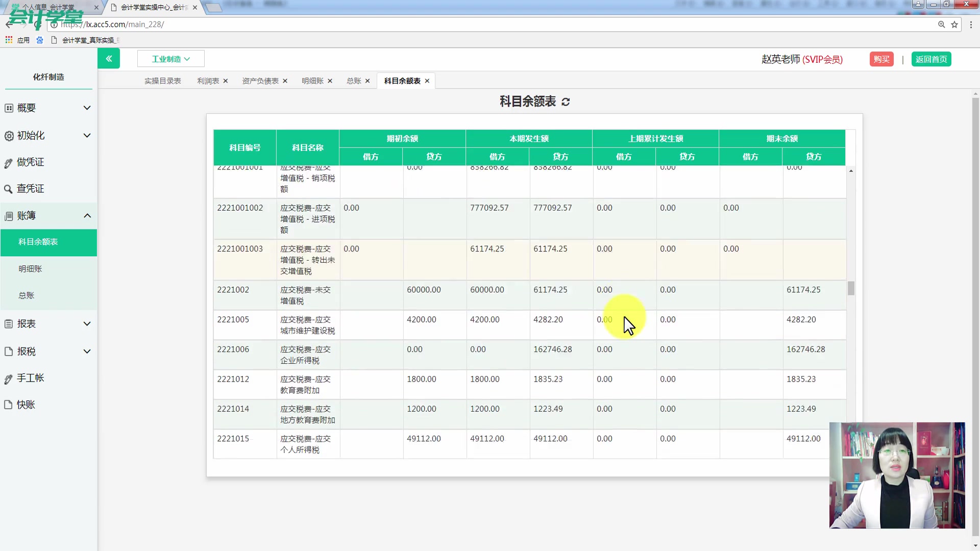Image resolution: width=980 pixels, height=551 pixels.
Task: Expand the 报表 sidebar section
Action: [x=87, y=323]
